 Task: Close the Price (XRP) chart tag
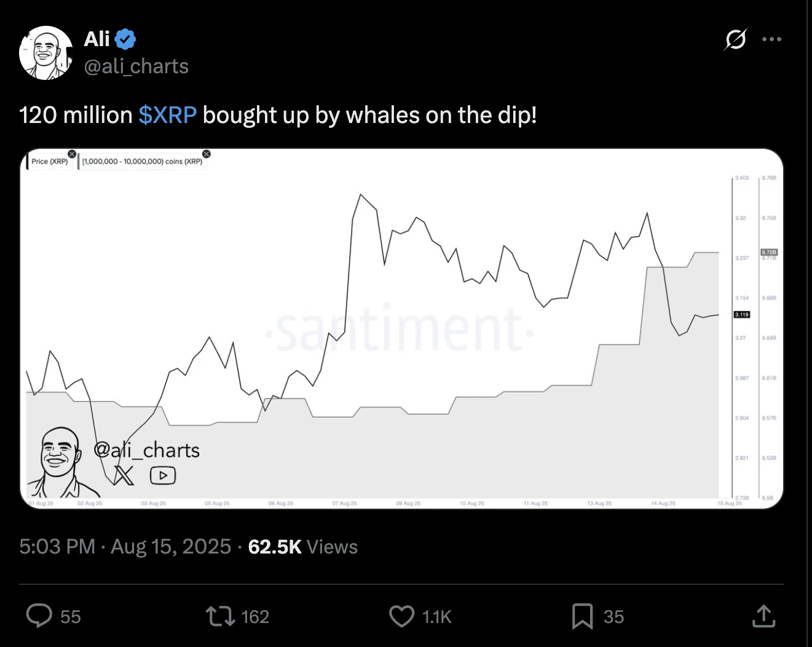pyautogui.click(x=72, y=154)
